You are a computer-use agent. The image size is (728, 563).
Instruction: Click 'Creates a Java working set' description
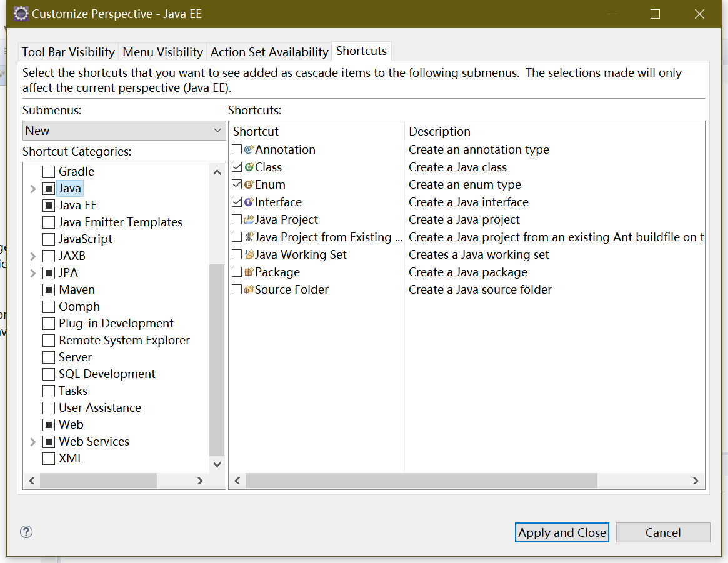tap(479, 255)
